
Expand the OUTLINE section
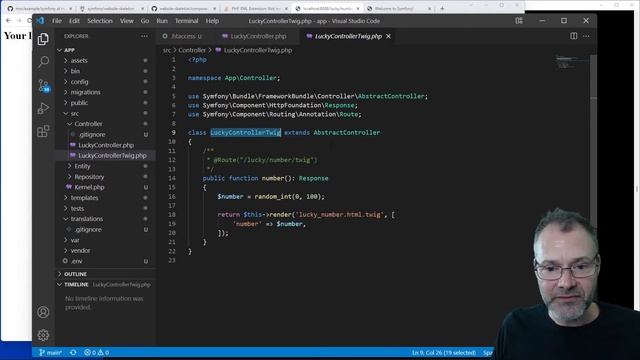tap(105, 274)
